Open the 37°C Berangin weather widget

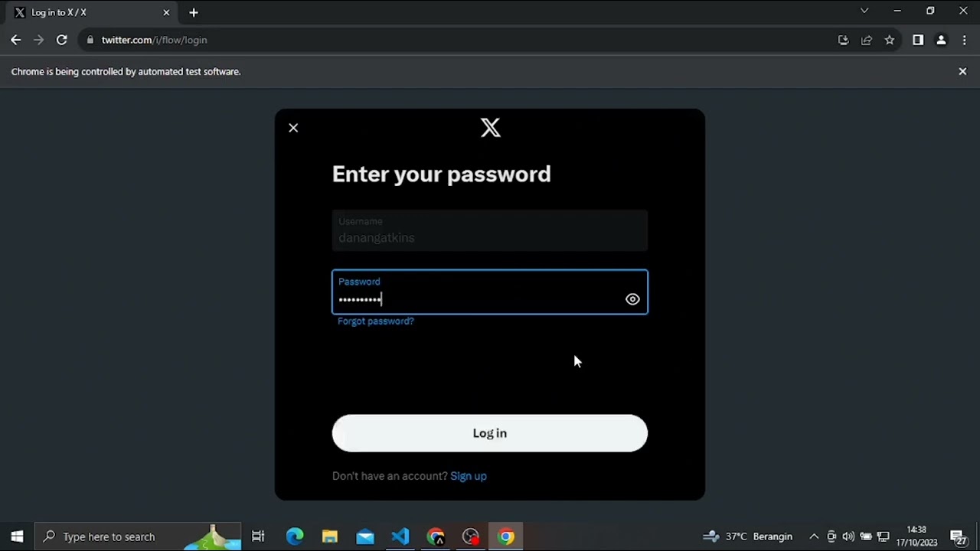[748, 536]
